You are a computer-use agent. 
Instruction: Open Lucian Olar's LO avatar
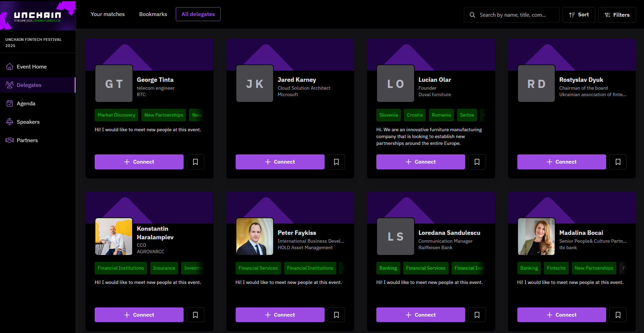coord(395,84)
